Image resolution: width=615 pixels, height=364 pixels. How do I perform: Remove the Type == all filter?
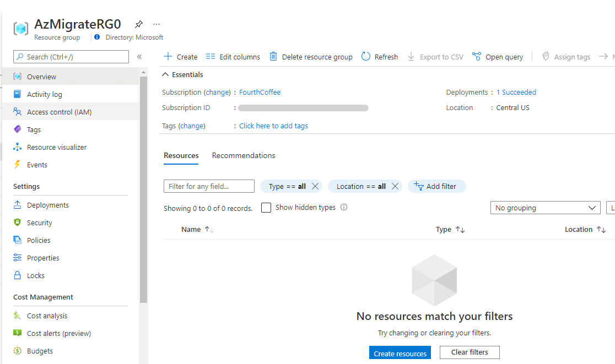(x=315, y=186)
